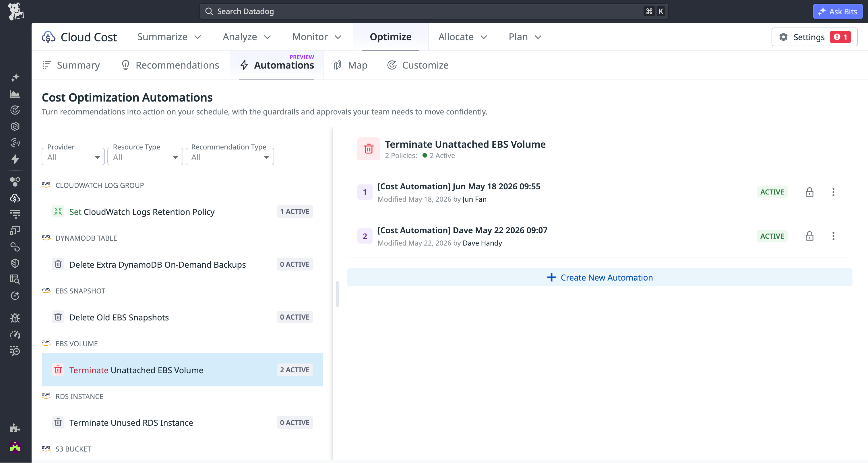Viewport: 868px width, 463px height.
Task: Click Create New Automation
Action: coord(600,277)
